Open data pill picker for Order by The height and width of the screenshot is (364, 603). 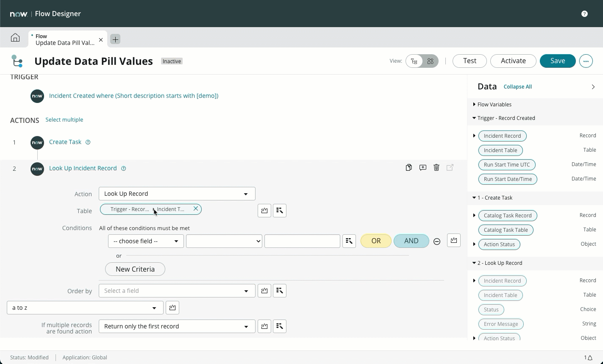coord(280,291)
